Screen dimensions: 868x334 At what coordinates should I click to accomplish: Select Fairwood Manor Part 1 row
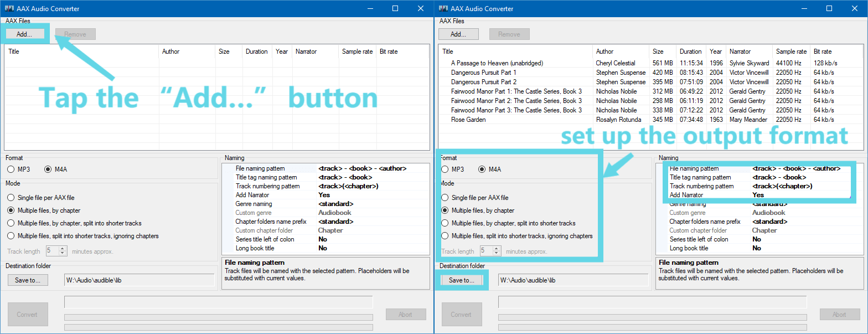click(651, 91)
